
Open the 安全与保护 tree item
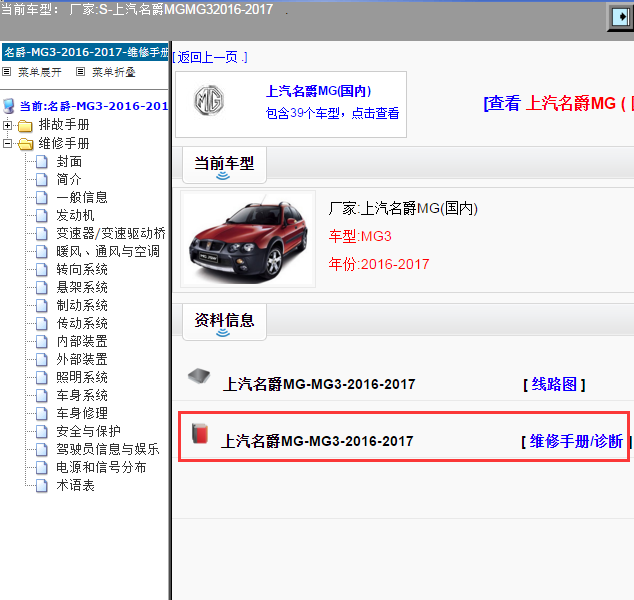(89, 431)
